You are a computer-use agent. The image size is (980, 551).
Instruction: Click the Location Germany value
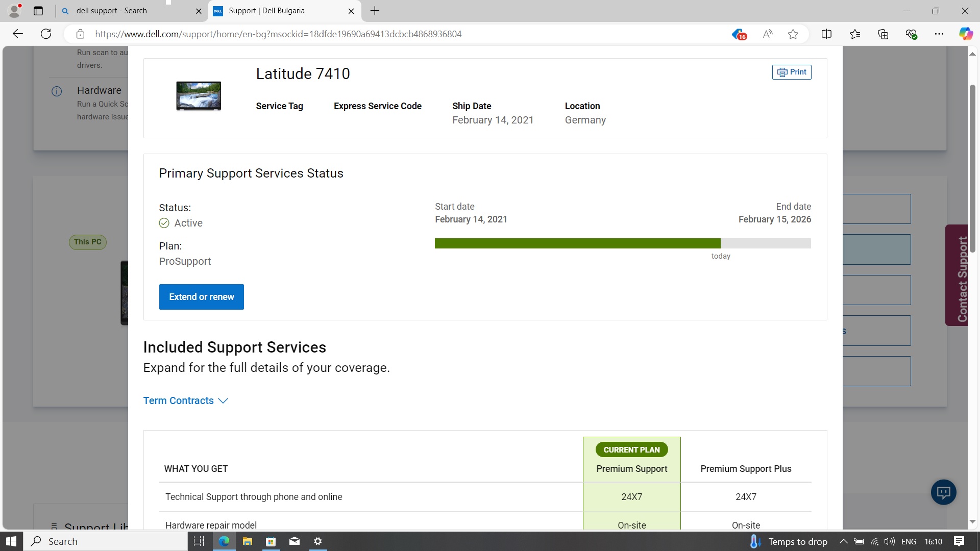[585, 120]
